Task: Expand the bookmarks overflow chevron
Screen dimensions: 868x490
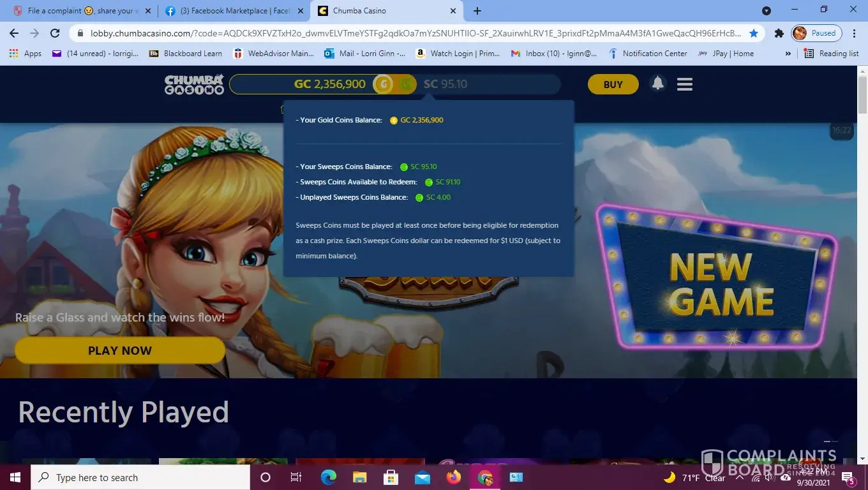Action: 788,54
